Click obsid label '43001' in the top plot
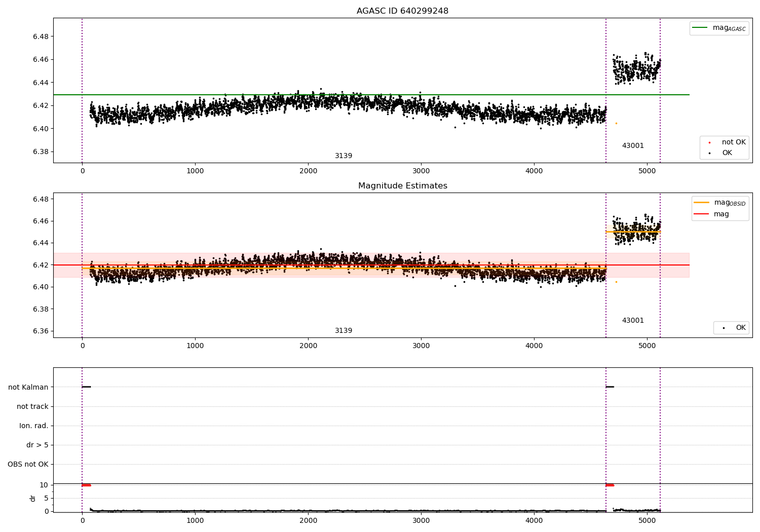Viewport: 760px width, 532px height. 633,146
